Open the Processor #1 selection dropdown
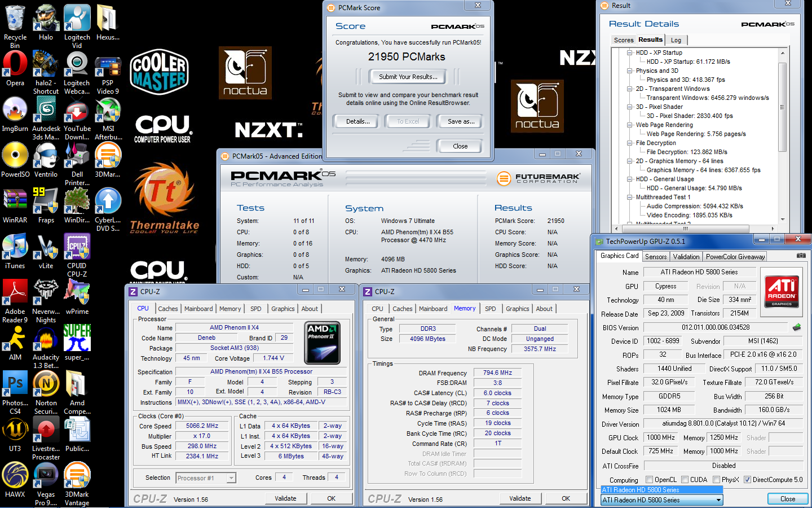Image resolution: width=812 pixels, height=508 pixels. click(231, 478)
